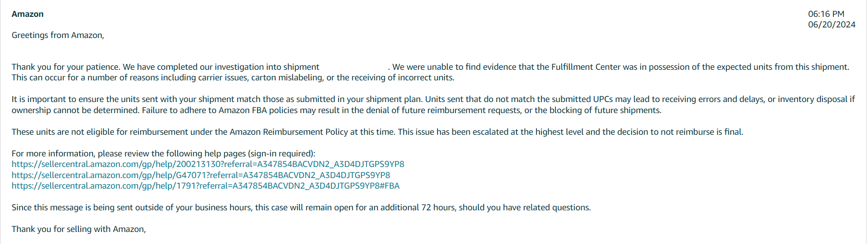This screenshot has height=244, width=868.
Task: Click the words 'Fulfillment Center' in the first paragraph
Action: (x=586, y=67)
